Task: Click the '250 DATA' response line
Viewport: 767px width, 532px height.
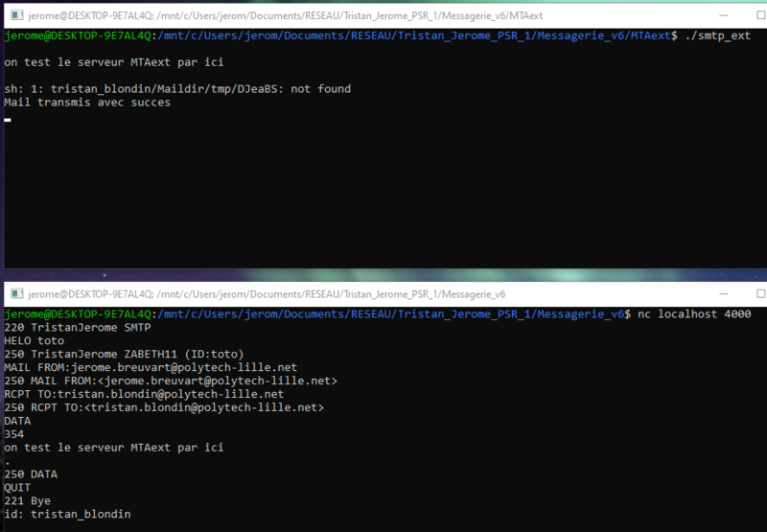Action: tap(32, 474)
